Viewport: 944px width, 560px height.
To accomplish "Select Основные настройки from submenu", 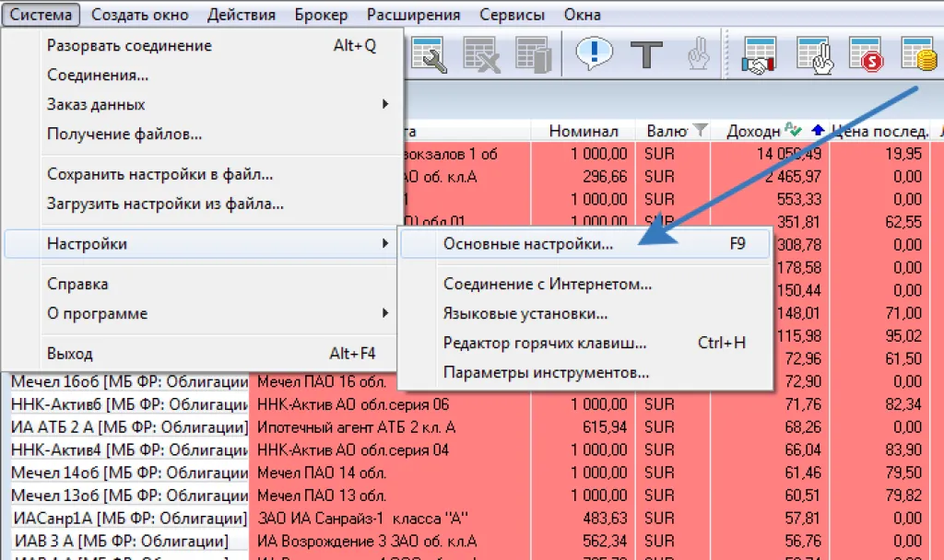I will click(x=528, y=244).
